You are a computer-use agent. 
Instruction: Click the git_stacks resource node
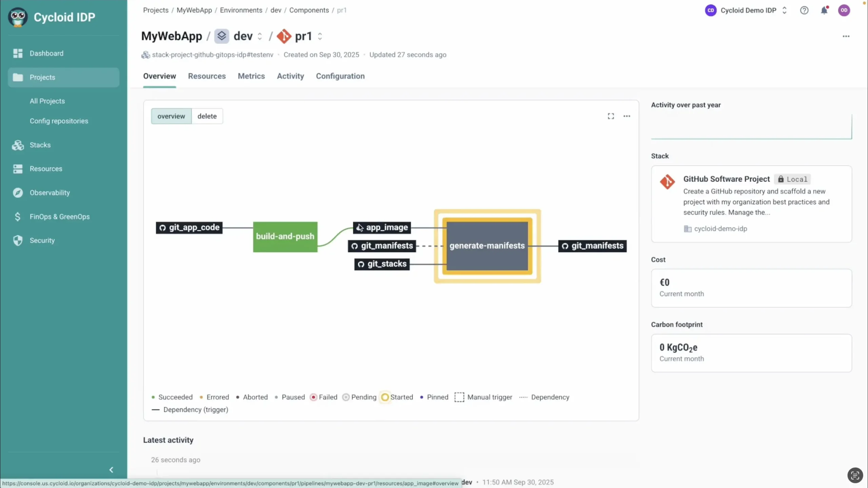point(382,264)
